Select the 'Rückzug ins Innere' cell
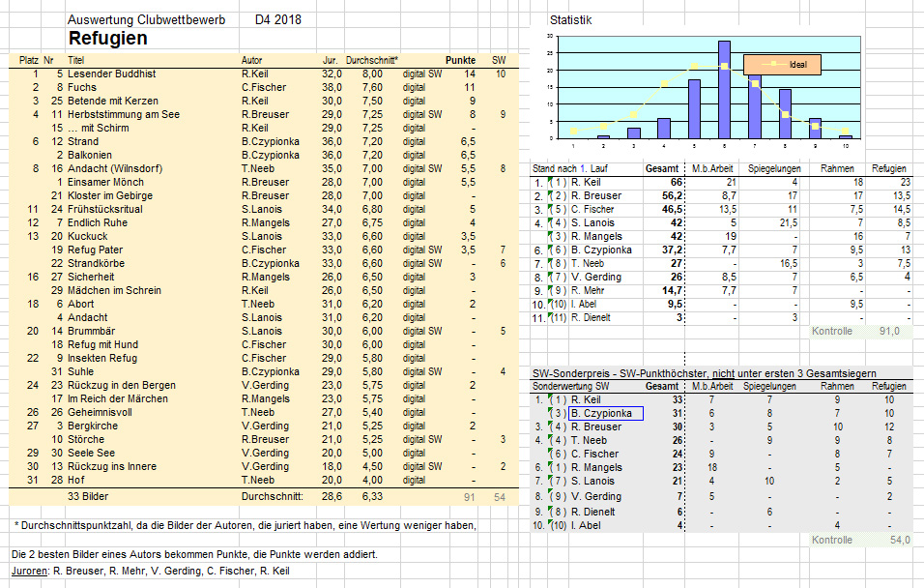 (x=112, y=467)
